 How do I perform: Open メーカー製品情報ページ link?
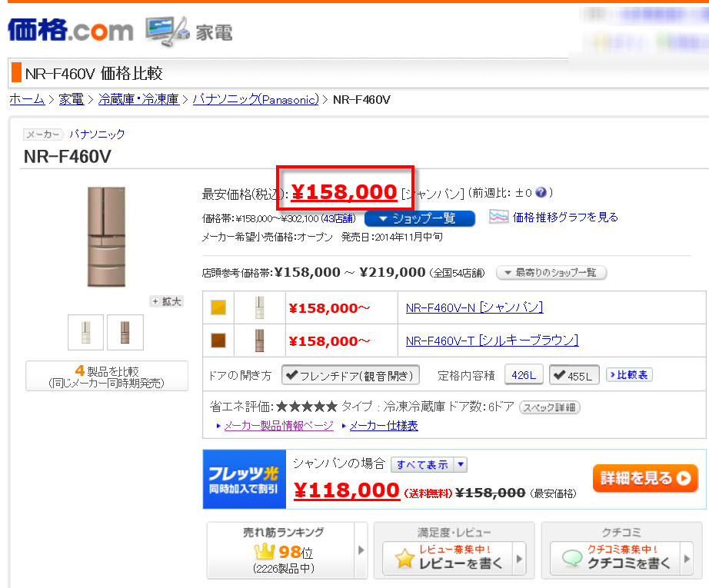click(278, 425)
